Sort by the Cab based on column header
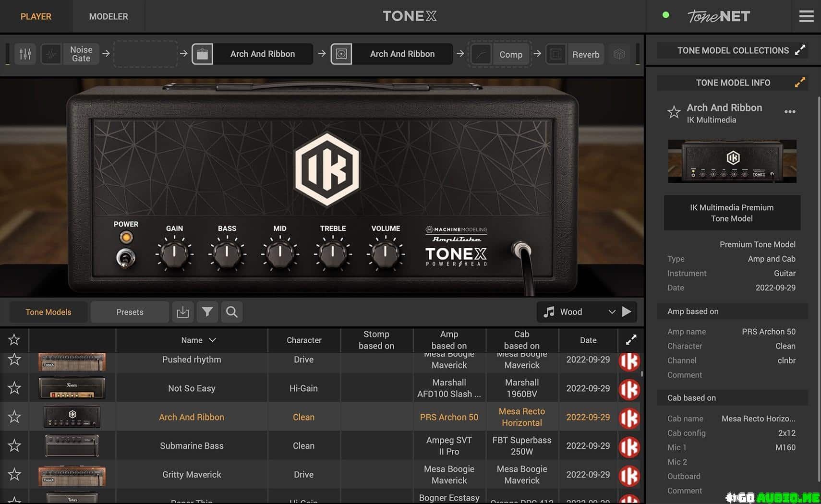The image size is (821, 504). click(x=522, y=340)
